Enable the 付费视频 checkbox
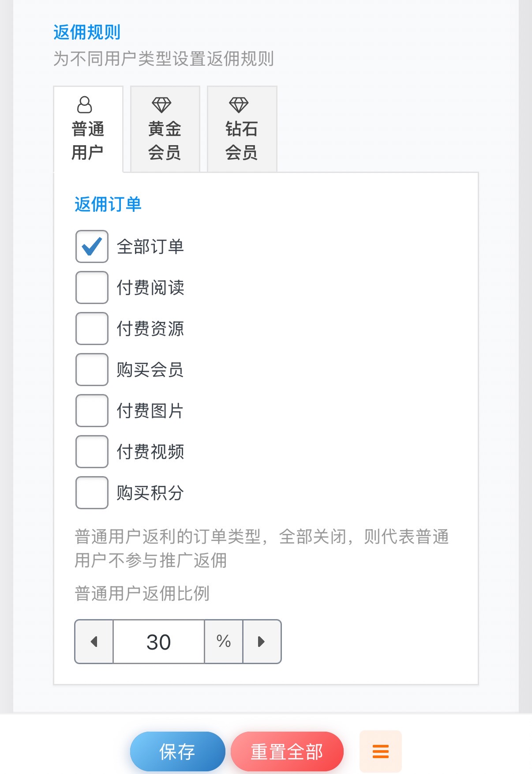The height and width of the screenshot is (774, 532). [x=91, y=452]
